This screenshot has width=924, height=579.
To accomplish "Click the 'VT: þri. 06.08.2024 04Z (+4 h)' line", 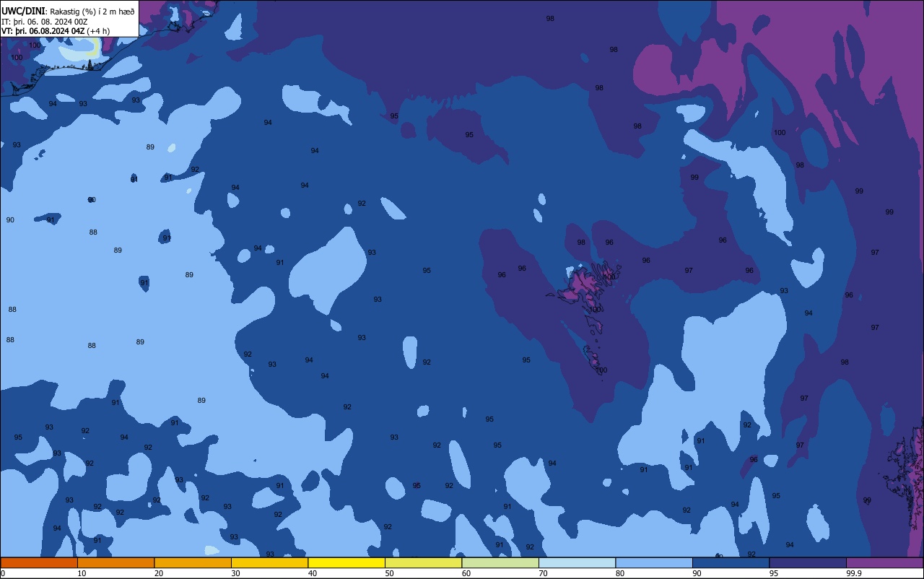I will click(56, 31).
